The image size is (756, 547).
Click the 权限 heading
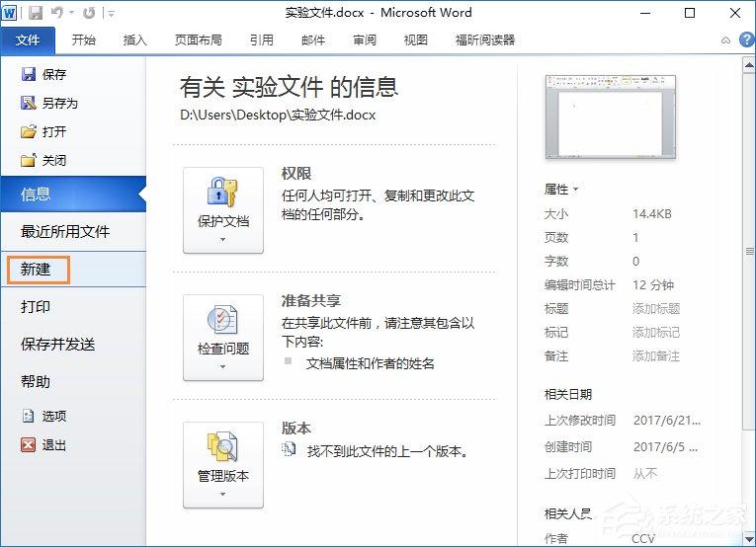point(296,174)
